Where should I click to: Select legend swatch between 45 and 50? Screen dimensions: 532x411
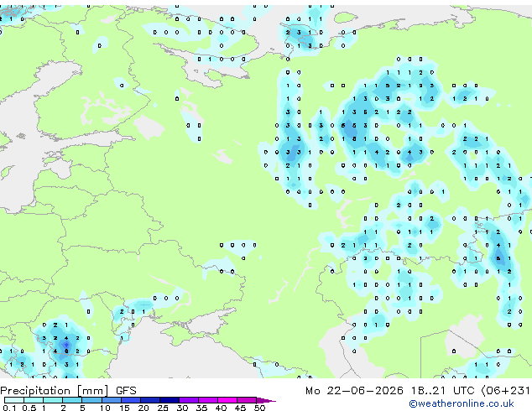click(x=247, y=400)
